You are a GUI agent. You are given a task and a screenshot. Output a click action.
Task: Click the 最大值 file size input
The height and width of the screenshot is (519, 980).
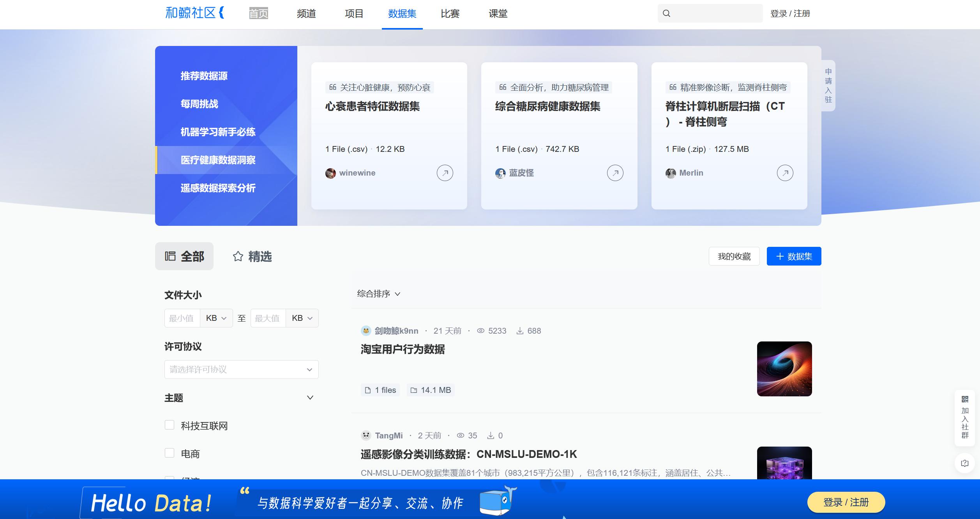click(x=268, y=318)
